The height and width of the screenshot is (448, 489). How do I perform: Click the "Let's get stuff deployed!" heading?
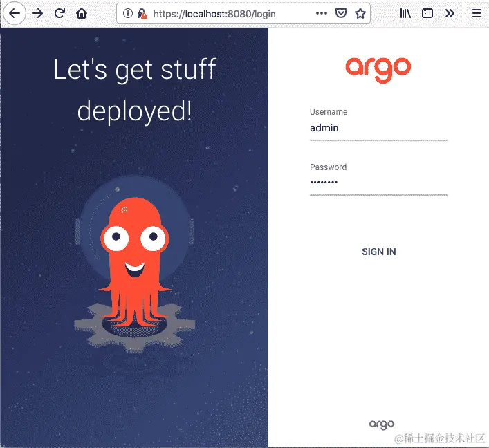coord(135,91)
